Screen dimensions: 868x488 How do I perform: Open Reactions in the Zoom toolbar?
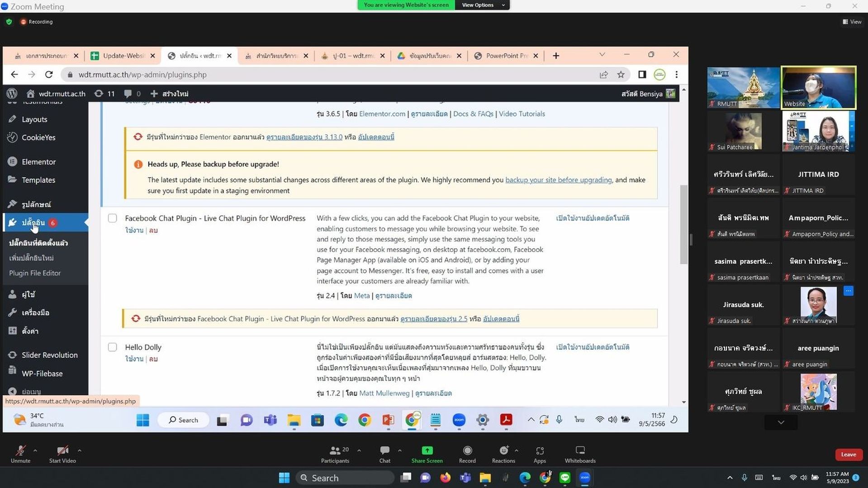point(503,454)
